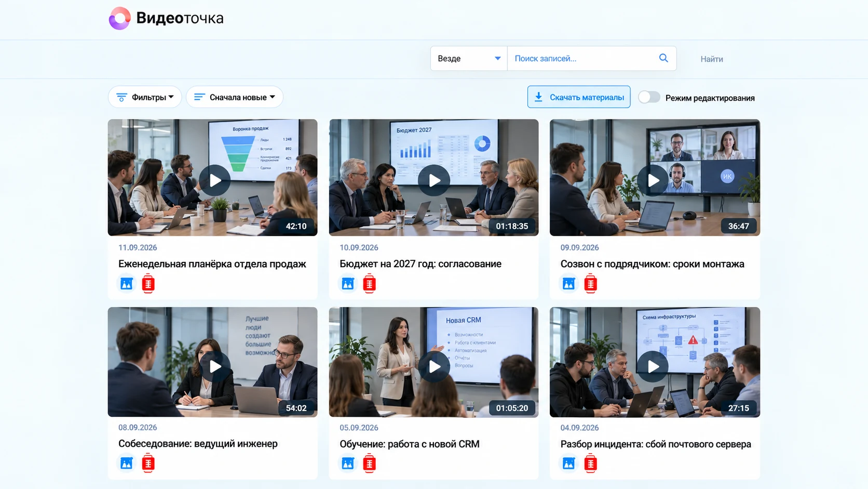Open blue slides icon under Разбор инцидента
This screenshot has width=868, height=489.
[x=569, y=463]
